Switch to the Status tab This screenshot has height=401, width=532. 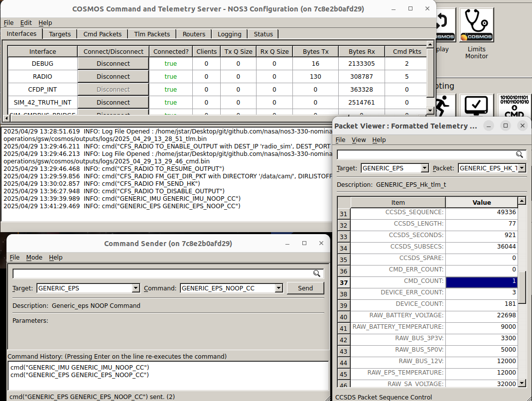(264, 34)
